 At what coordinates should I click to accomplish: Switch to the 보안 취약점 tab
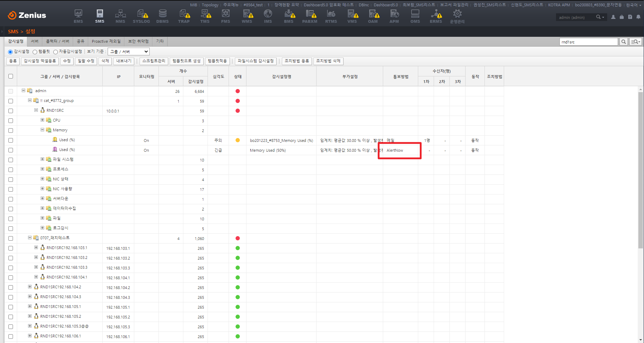pos(138,41)
